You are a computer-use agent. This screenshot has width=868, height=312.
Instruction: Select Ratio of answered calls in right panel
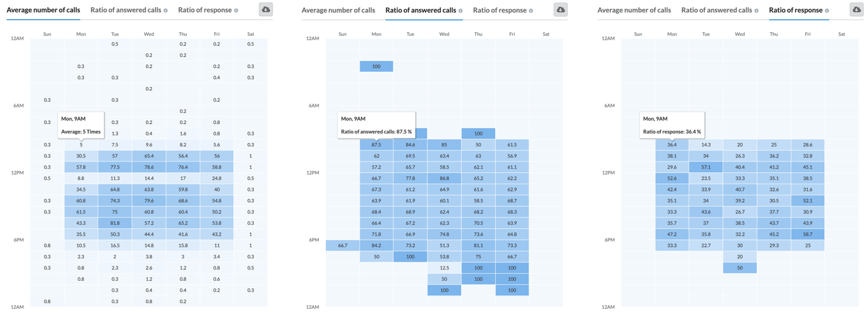click(715, 10)
